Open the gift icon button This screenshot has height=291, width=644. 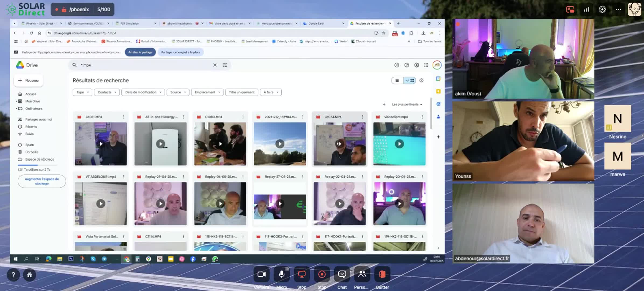(x=30, y=275)
